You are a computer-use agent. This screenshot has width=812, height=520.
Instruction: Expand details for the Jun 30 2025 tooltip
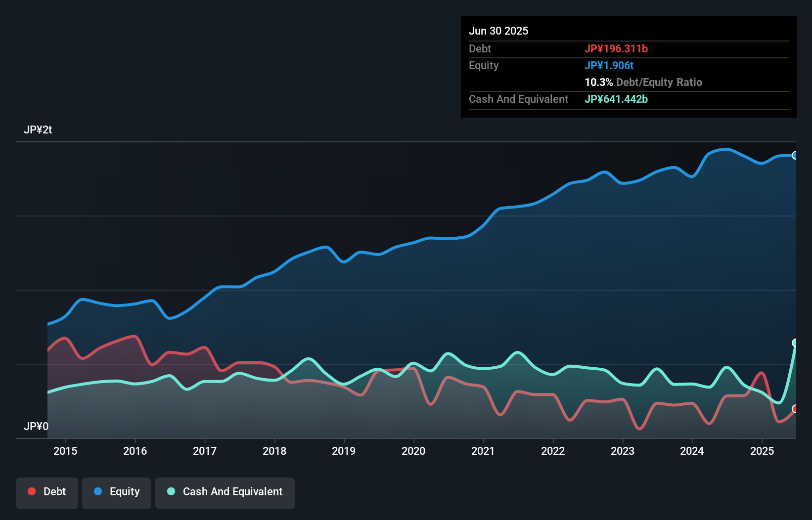(x=499, y=31)
